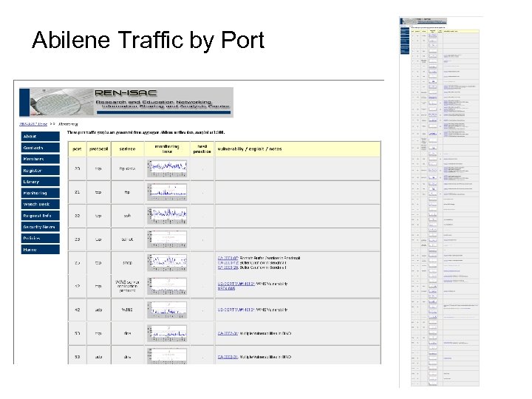Screen dimensions: 532x399
Task: Open the MS04-045 bulletin link
Action: click(x=226, y=288)
